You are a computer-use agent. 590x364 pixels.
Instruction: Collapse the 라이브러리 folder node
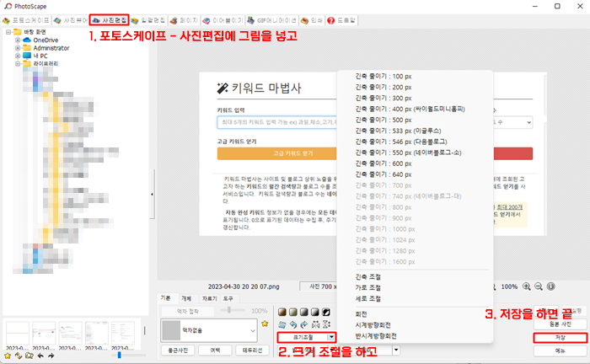tap(18, 63)
